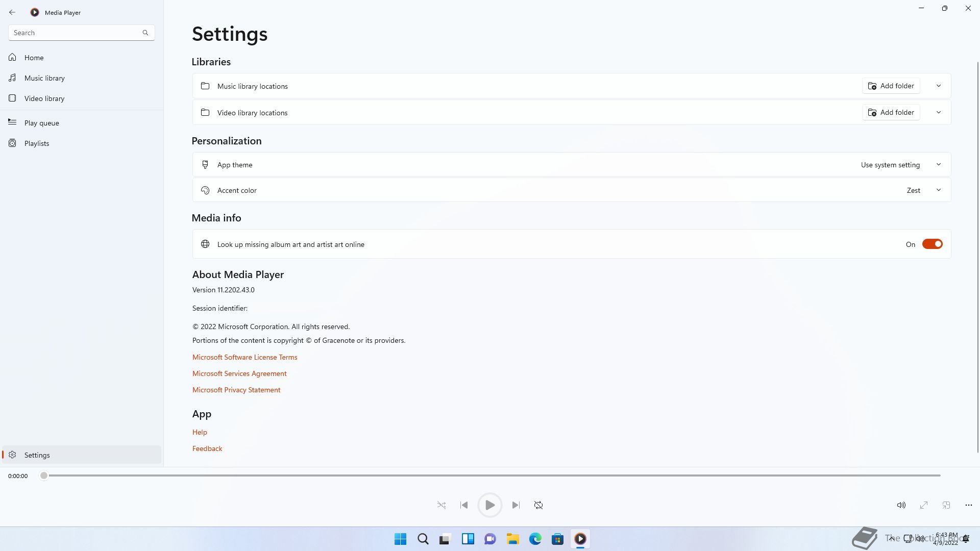980x551 pixels.
Task: Launch Microsoft Edge from taskbar
Action: [x=535, y=539]
